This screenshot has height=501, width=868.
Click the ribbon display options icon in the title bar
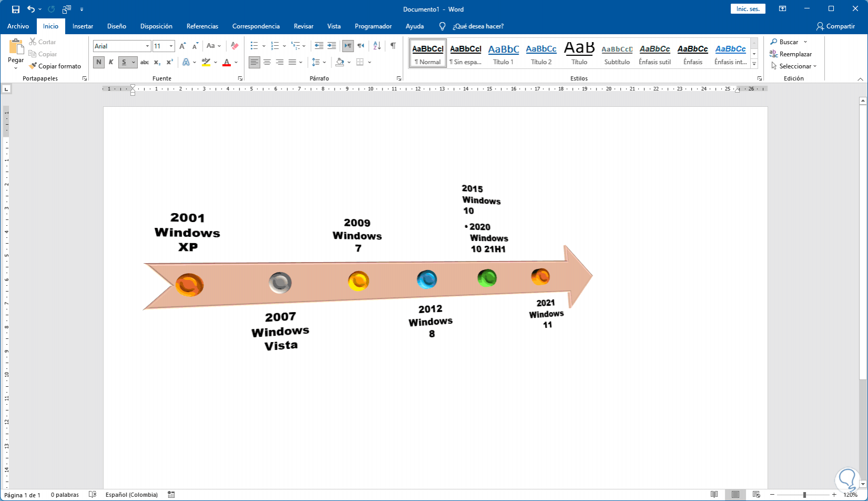point(783,9)
